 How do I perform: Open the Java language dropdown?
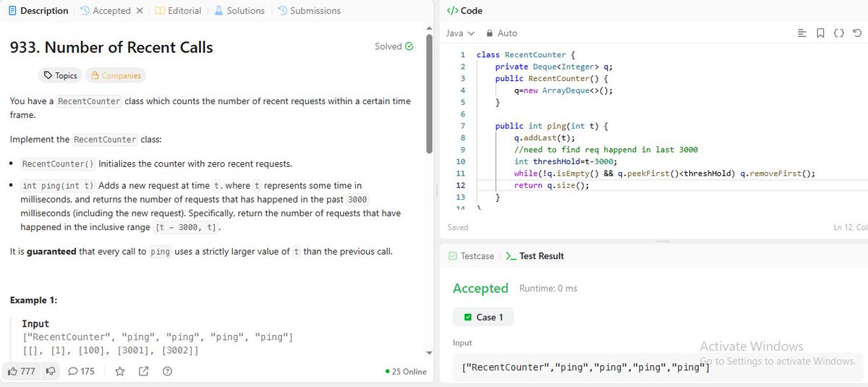(x=460, y=33)
